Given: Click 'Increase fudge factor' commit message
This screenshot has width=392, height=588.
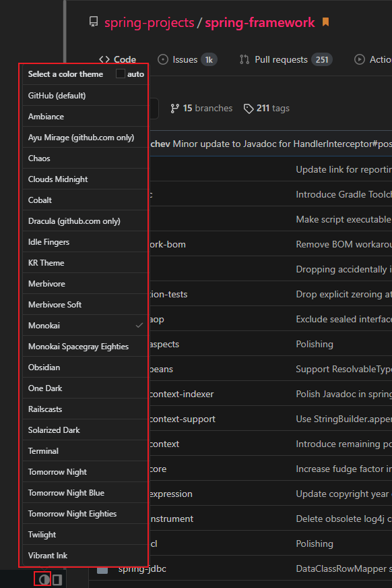Looking at the screenshot, I should tap(344, 469).
